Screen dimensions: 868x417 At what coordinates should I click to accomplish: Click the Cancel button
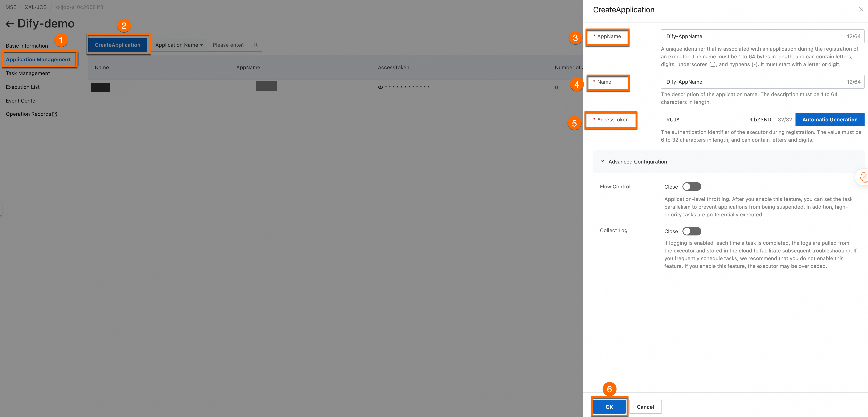coord(645,407)
